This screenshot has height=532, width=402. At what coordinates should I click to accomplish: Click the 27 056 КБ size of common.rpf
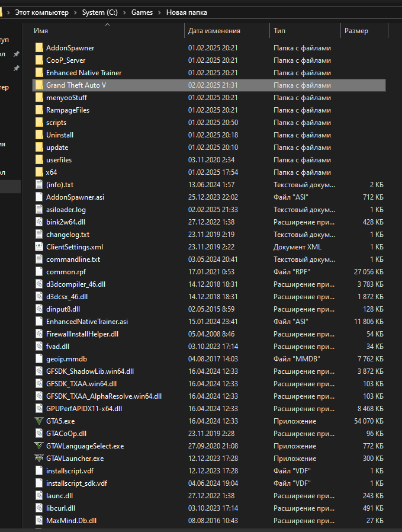(369, 272)
